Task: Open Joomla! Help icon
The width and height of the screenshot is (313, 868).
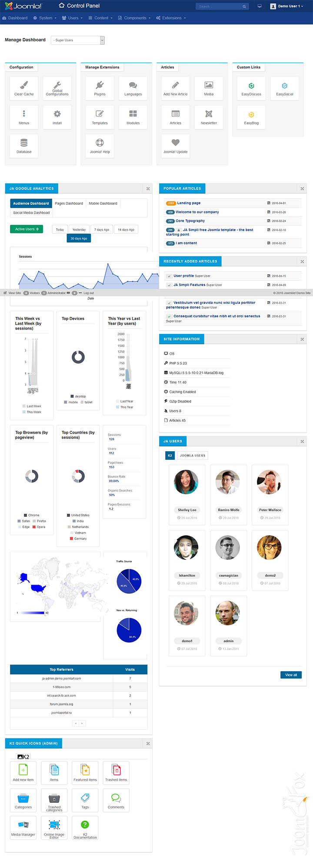Action: pyautogui.click(x=100, y=146)
